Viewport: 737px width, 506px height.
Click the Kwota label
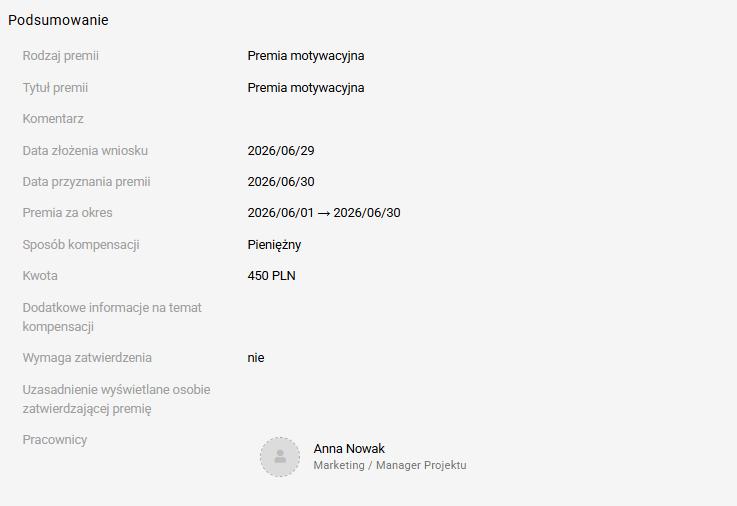[40, 276]
